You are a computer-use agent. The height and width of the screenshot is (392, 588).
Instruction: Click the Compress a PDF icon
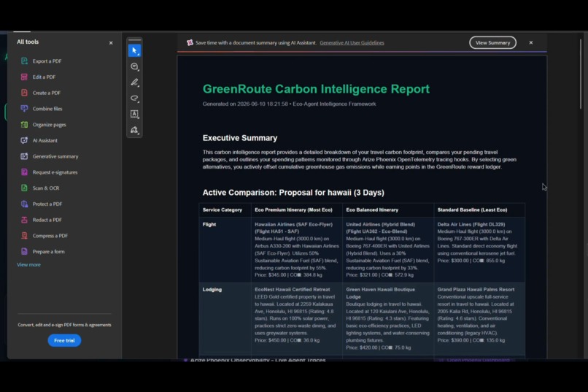click(x=24, y=236)
